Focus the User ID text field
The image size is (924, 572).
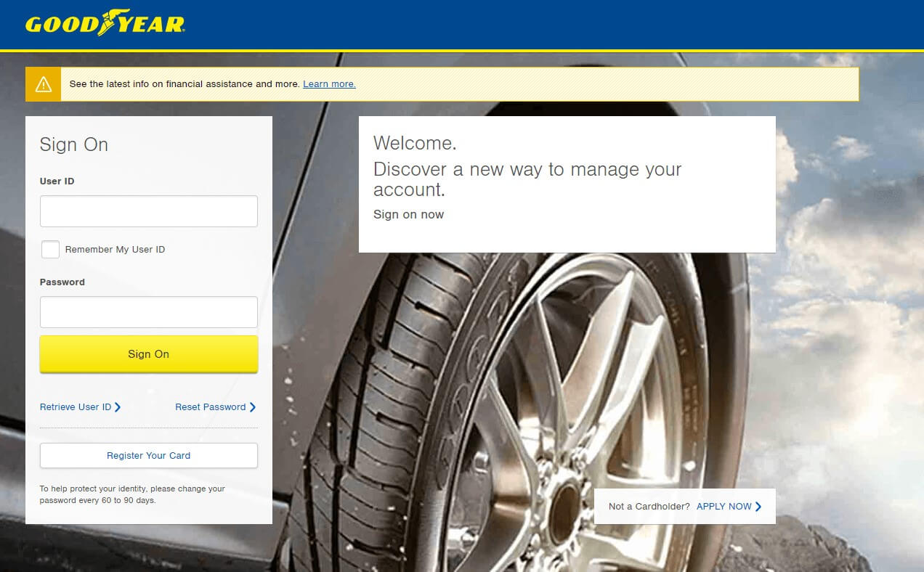tap(149, 211)
